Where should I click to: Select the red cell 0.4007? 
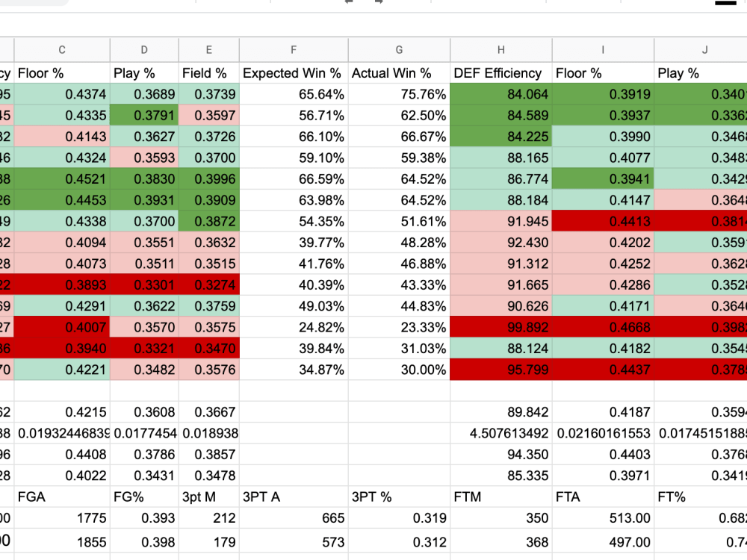[62, 327]
